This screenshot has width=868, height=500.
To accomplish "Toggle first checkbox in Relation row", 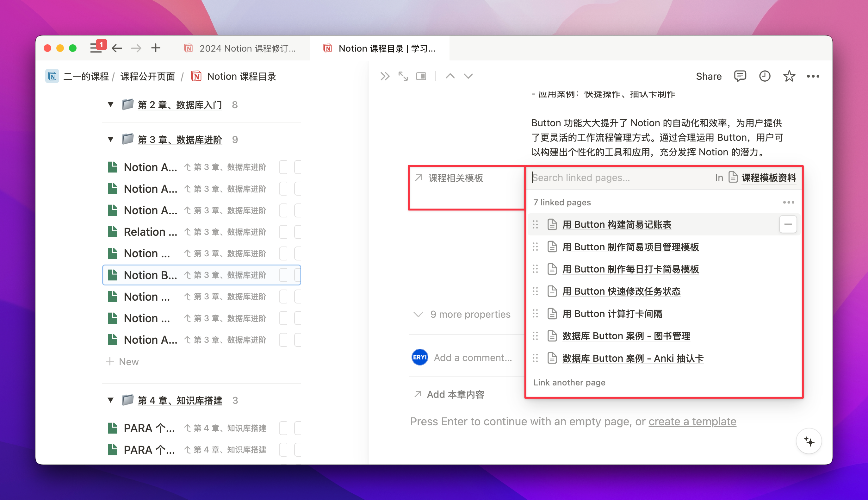I will (x=283, y=232).
